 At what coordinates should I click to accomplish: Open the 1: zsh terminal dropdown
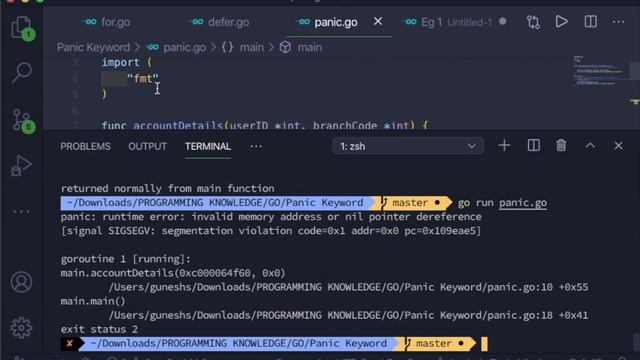pos(408,146)
